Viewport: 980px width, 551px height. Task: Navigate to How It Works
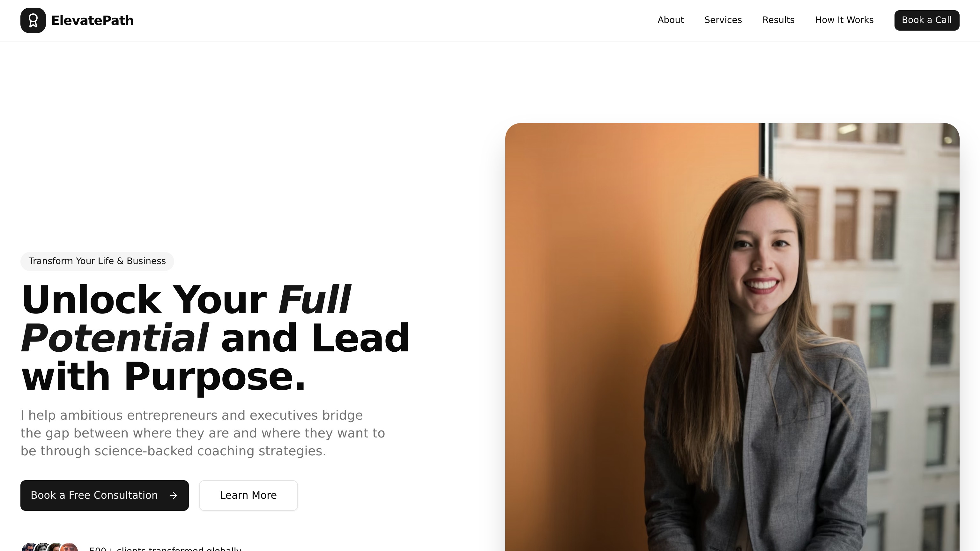[844, 20]
